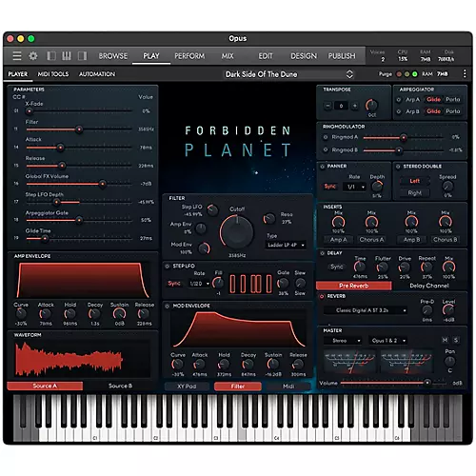This screenshot has height=476, width=476.
Task: Click the Delay Time knob
Action: 360,268
